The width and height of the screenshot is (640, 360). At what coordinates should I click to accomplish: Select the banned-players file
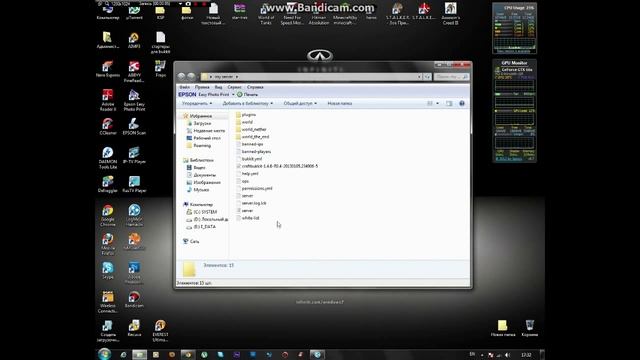(x=253, y=151)
